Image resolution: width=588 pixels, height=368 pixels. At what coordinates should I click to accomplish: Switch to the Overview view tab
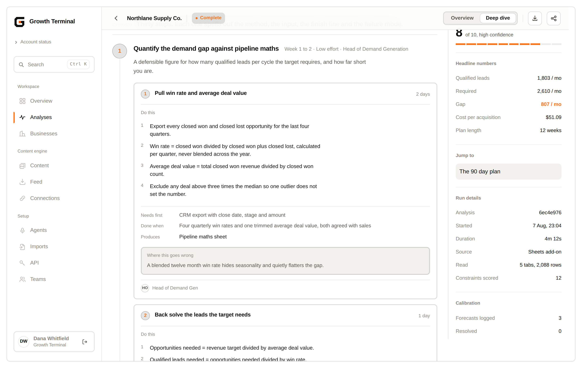pyautogui.click(x=462, y=18)
